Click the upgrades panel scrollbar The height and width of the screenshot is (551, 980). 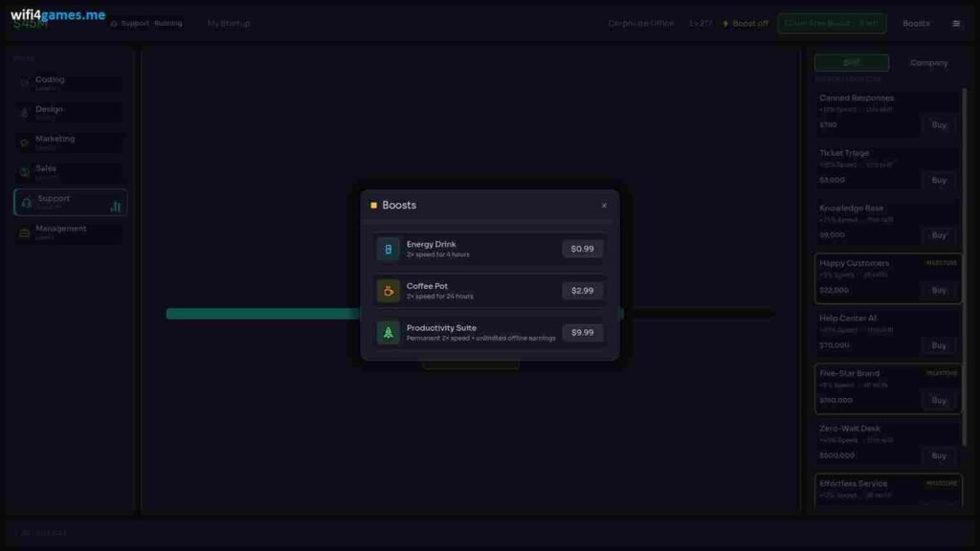click(x=965, y=267)
